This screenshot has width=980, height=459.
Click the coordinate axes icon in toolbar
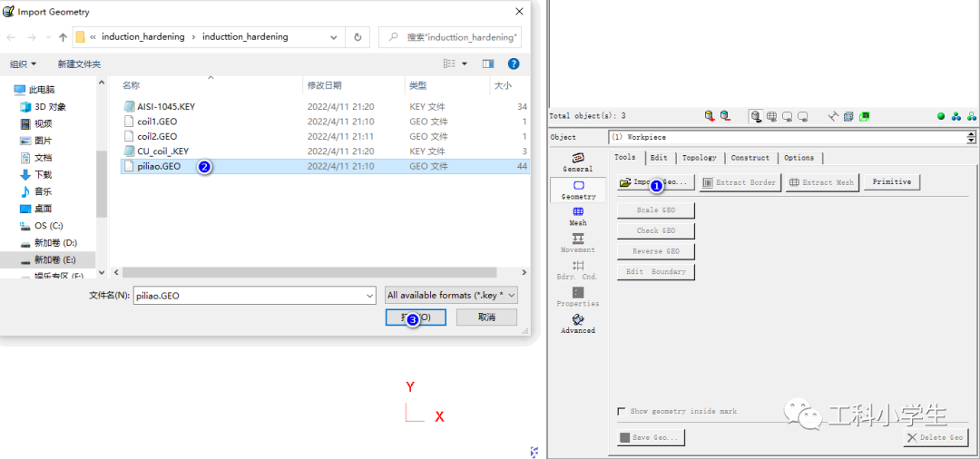(833, 116)
